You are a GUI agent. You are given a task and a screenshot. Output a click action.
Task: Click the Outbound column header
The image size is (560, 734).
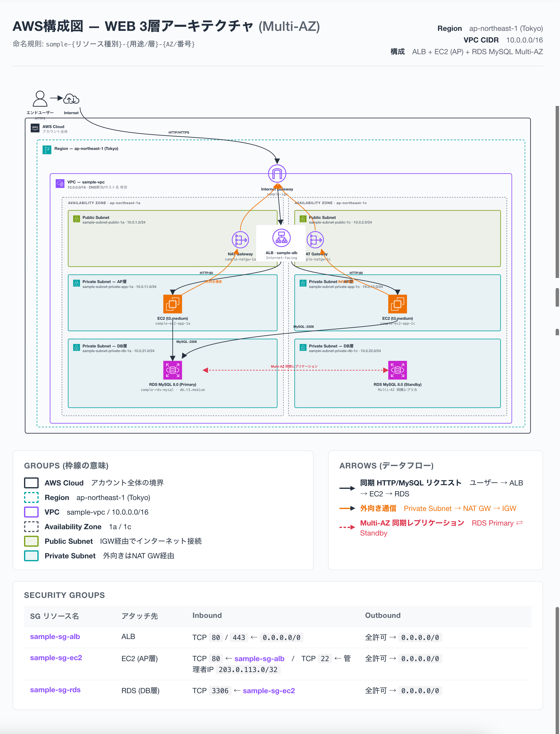point(383,615)
